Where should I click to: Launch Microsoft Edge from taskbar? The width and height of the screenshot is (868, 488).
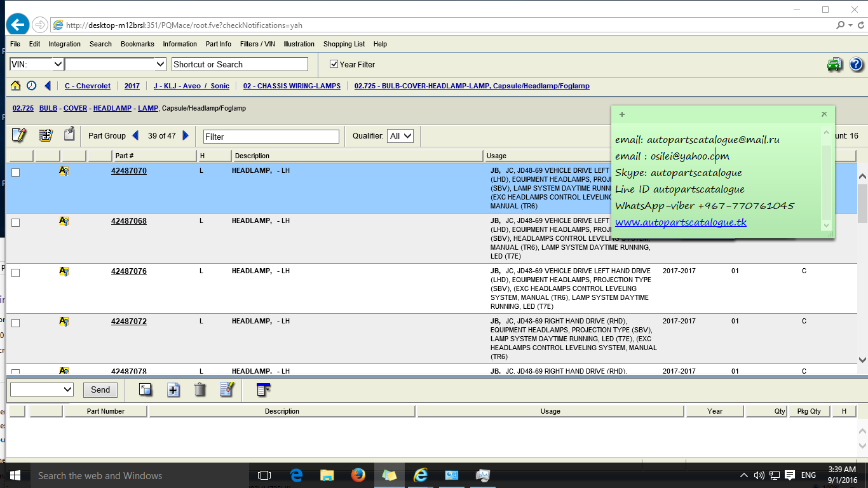(x=296, y=475)
